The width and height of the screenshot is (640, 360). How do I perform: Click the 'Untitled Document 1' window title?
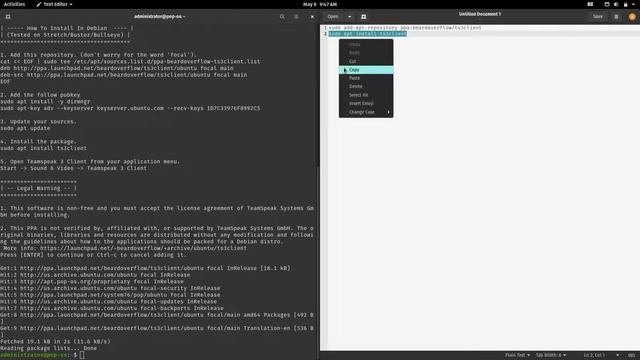point(480,14)
